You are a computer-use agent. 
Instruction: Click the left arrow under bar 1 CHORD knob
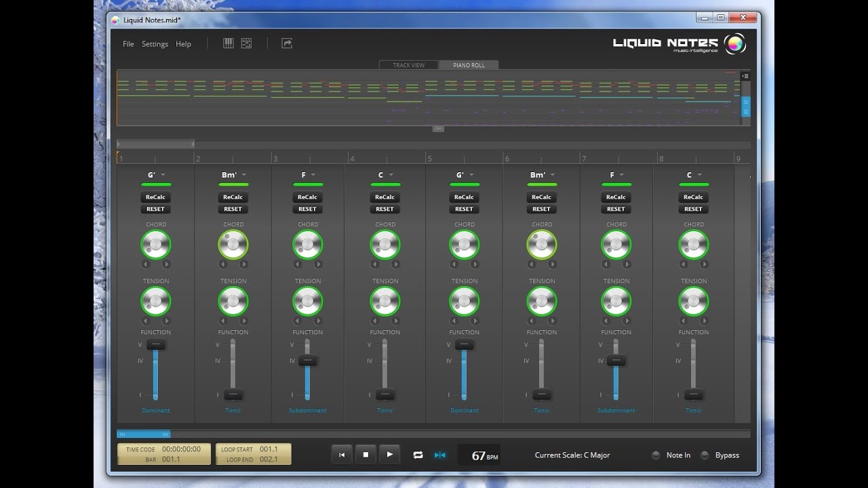[145, 264]
